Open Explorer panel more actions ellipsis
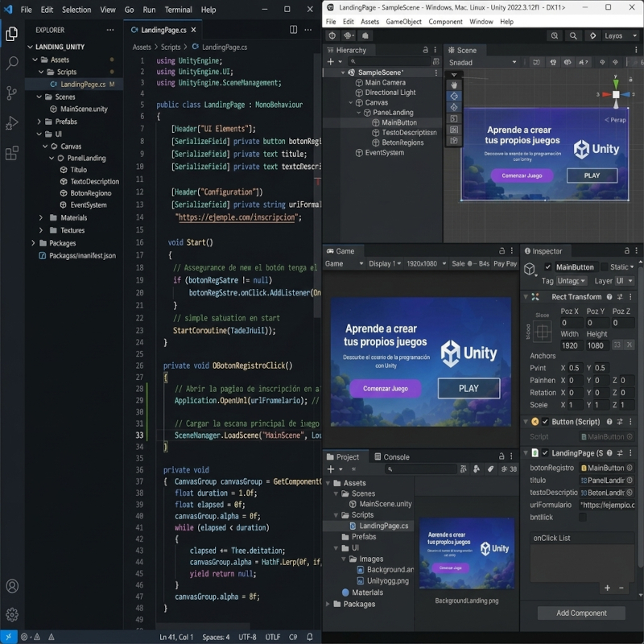644x644 pixels. coord(110,30)
